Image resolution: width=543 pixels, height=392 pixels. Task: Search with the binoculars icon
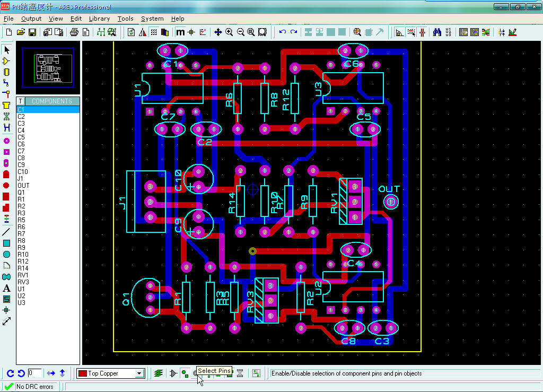pyautogui.click(x=437, y=32)
